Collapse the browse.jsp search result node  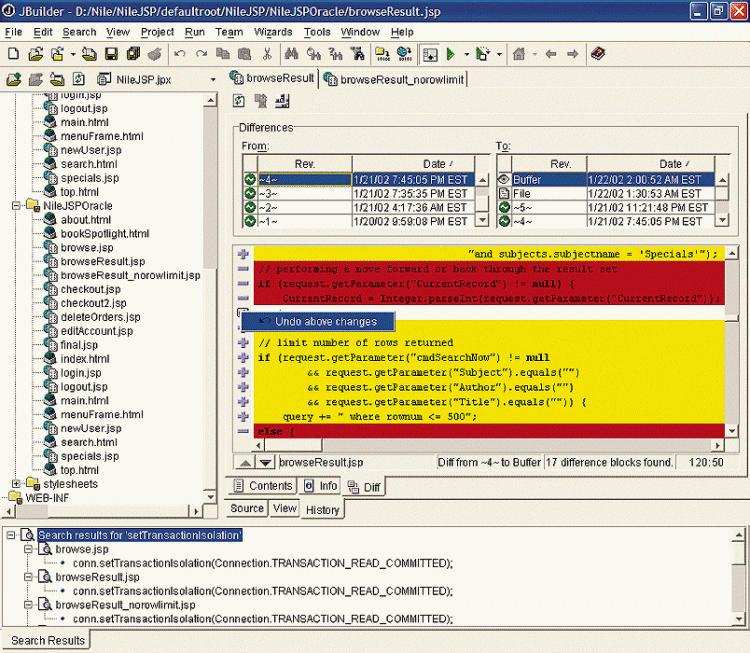click(x=28, y=549)
